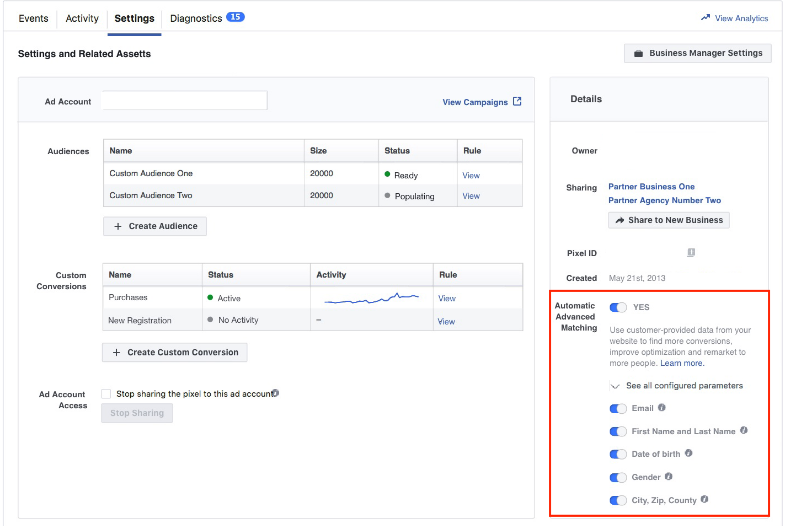This screenshot has height=526, width=786.
Task: Toggle Date of birth switch
Action: pyautogui.click(x=618, y=454)
